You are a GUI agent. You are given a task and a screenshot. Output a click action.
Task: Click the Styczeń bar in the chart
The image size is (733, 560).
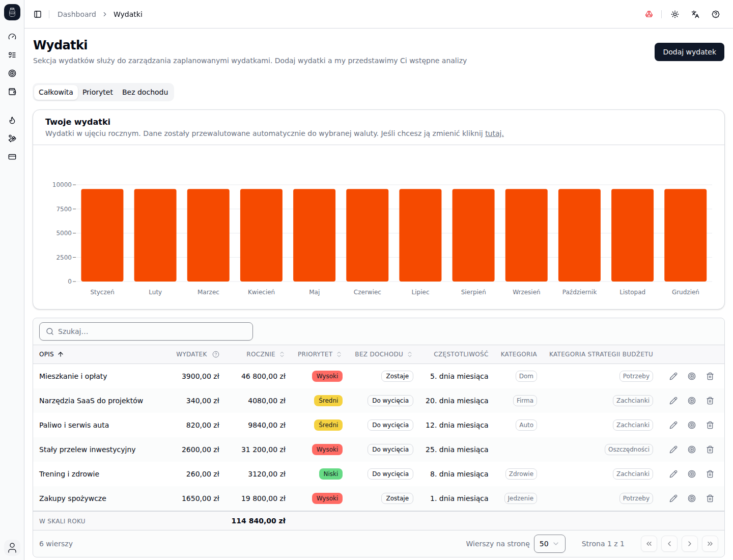[102, 235]
